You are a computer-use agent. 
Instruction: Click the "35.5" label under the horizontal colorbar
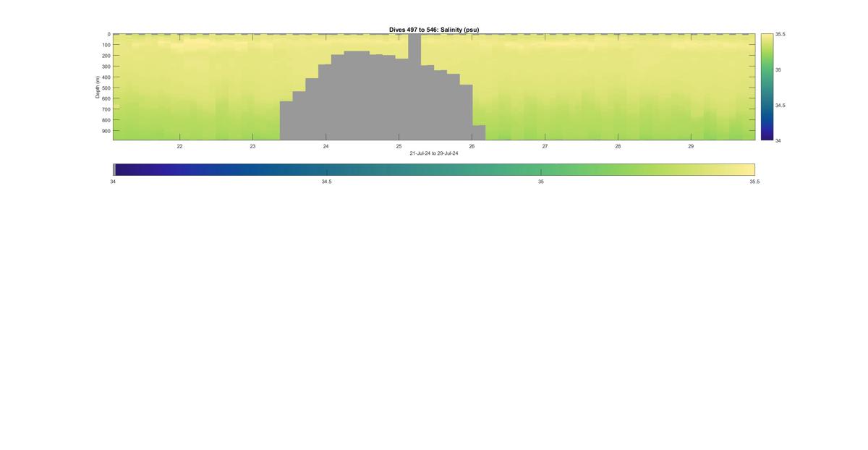754,182
